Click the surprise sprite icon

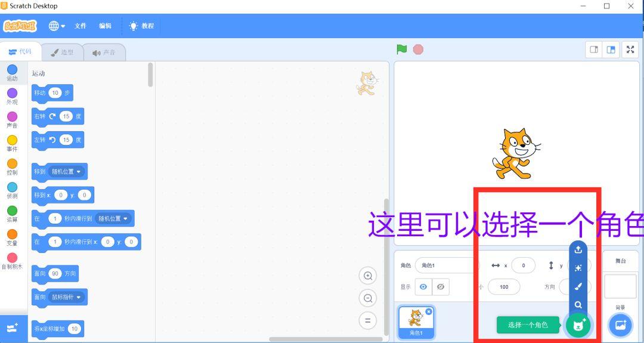coord(578,268)
